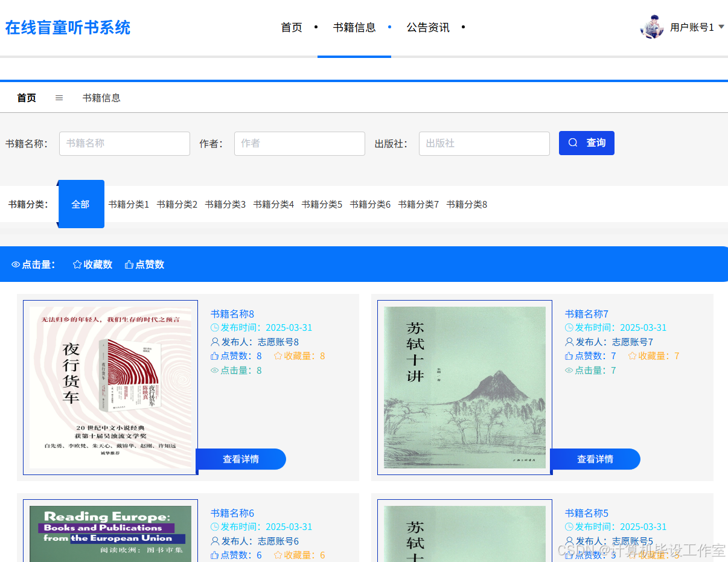Click the eye 点击量 icon of 书籍名称8
The height and width of the screenshot is (562, 728).
click(214, 371)
